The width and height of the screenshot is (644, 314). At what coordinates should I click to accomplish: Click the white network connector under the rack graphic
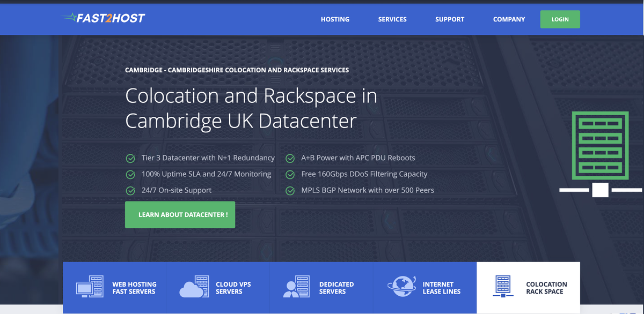[600, 189]
